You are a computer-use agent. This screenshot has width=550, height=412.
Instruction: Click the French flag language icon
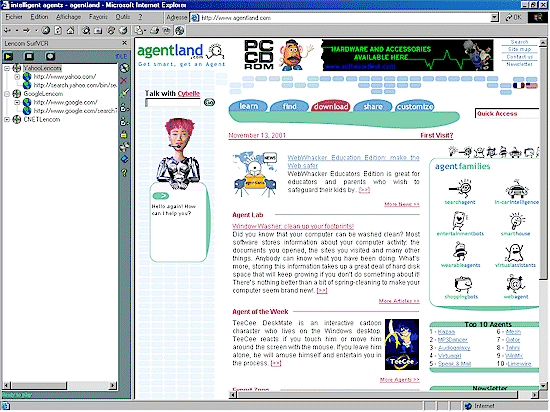(518, 86)
